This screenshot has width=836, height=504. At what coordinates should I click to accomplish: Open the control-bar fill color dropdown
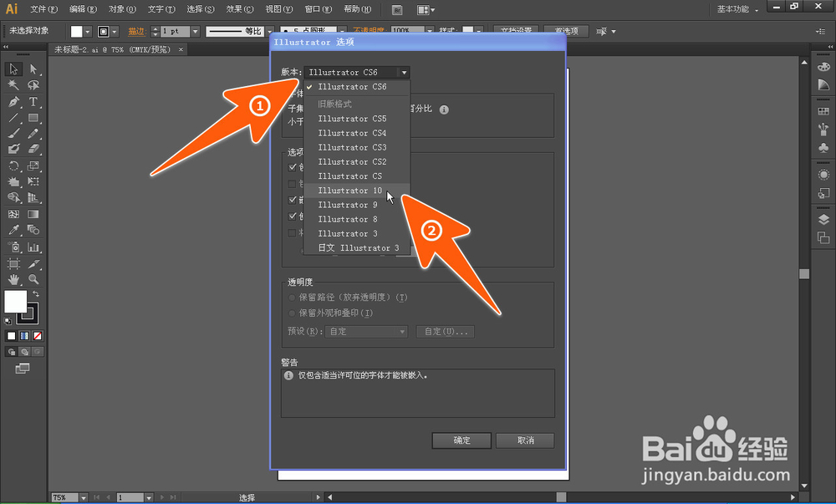pos(88,32)
